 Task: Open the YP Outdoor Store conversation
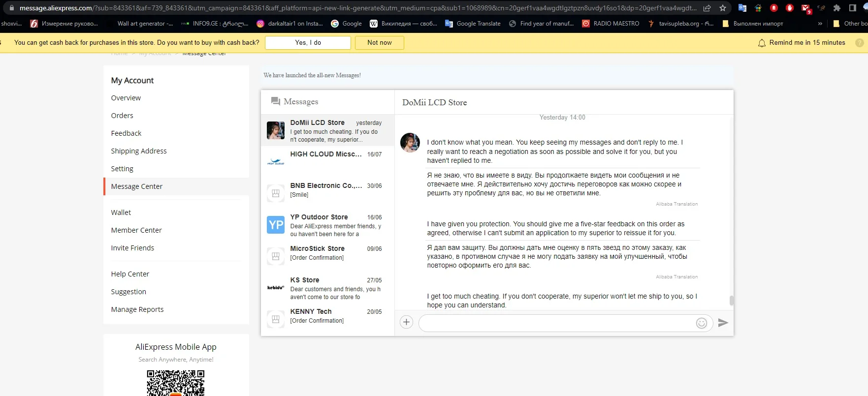click(x=328, y=225)
